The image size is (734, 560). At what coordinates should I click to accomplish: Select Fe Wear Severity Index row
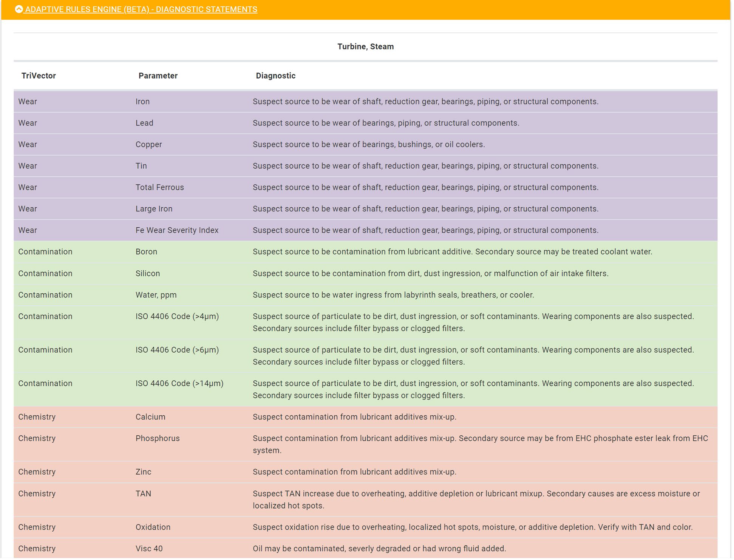pos(177,230)
